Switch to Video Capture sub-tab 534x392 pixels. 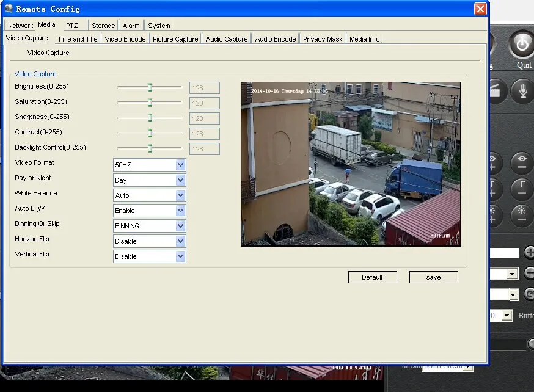(x=27, y=38)
